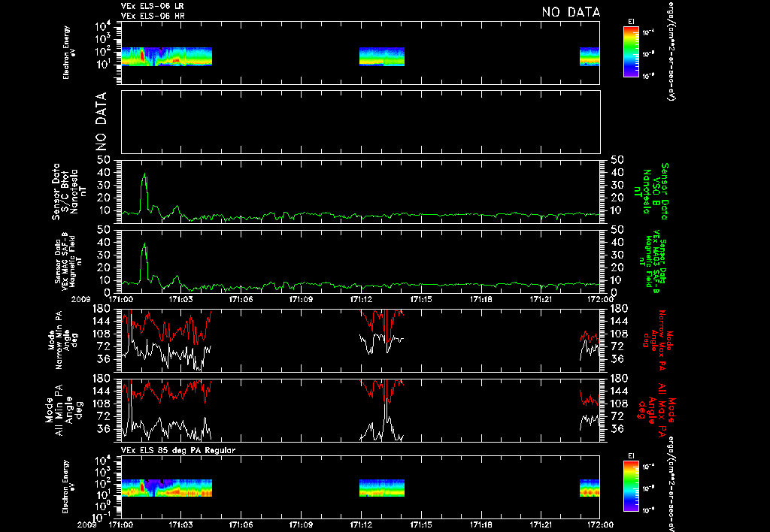
Task: Click the middle data block in the top spectrogram
Action: tap(382, 56)
